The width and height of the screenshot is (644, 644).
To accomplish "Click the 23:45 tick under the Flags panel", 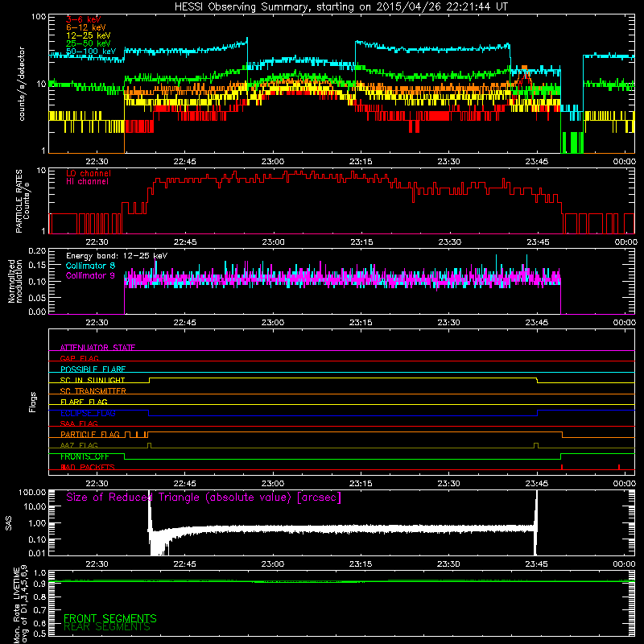I will 537,484.
